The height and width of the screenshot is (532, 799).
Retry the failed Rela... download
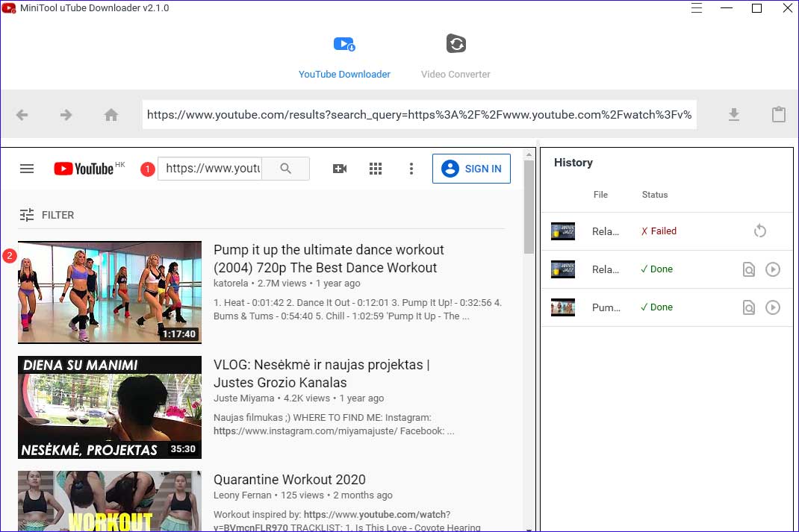[759, 231]
